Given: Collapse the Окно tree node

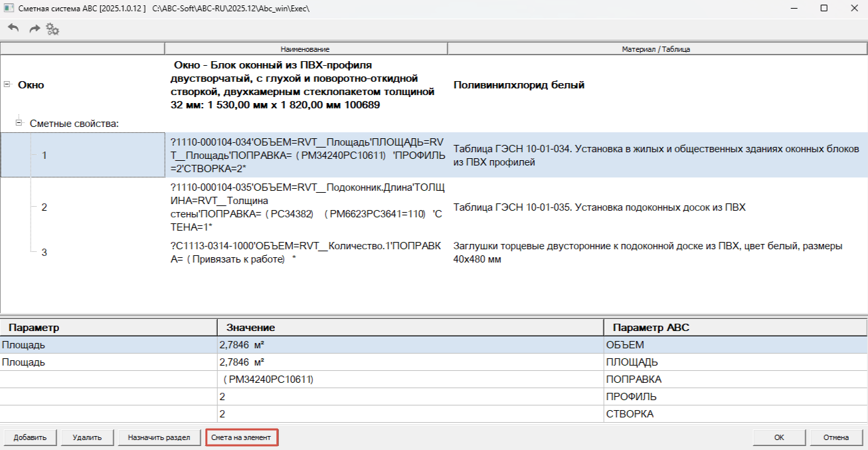Looking at the screenshot, I should pos(7,84).
